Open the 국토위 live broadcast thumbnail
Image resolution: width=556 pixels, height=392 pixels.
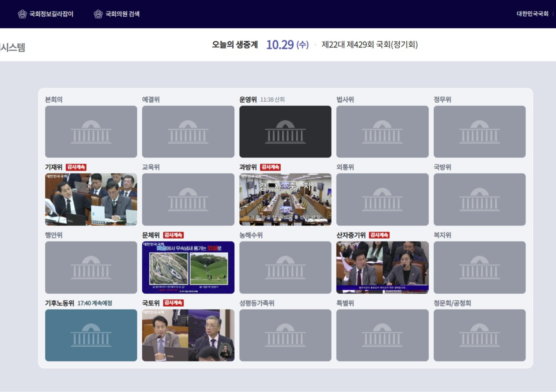pyautogui.click(x=188, y=335)
